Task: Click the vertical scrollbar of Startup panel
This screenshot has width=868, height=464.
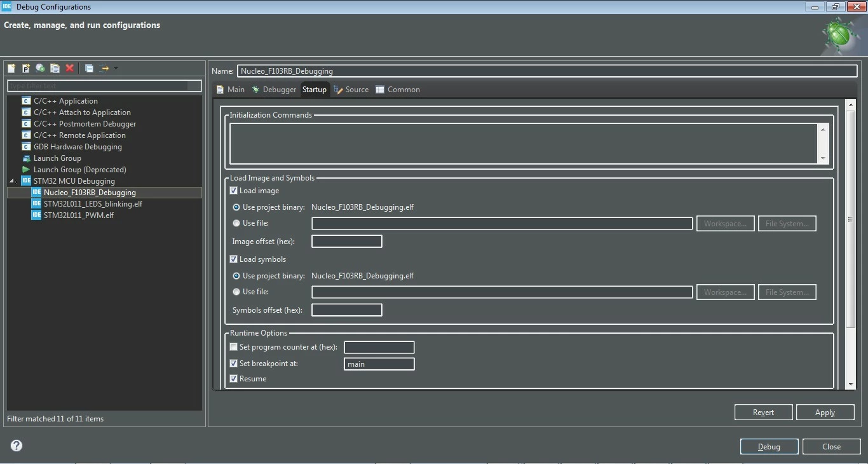Action: tap(851, 219)
